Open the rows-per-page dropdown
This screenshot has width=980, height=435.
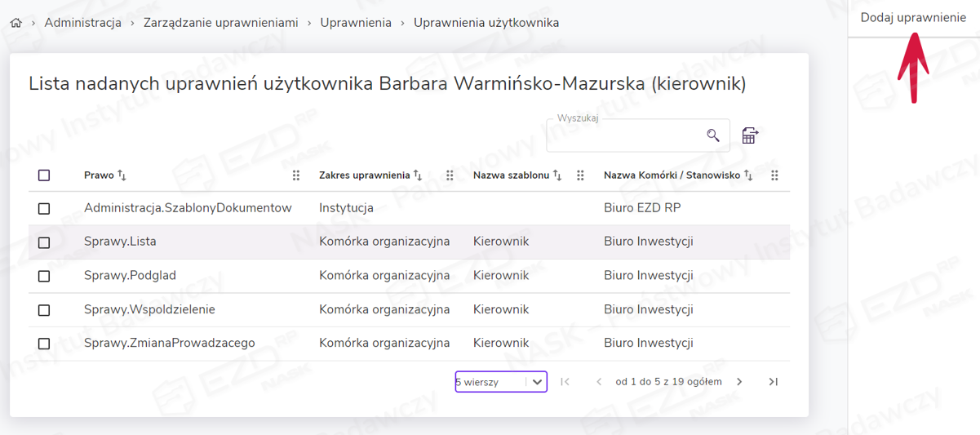[500, 382]
